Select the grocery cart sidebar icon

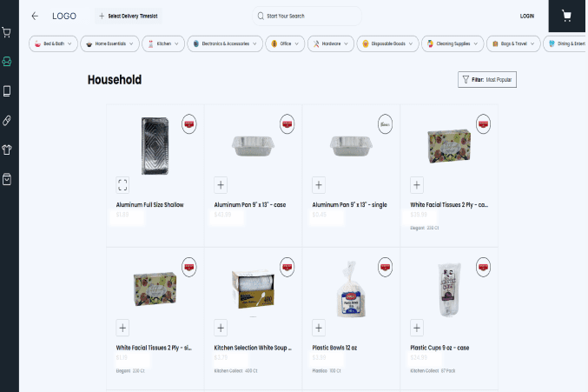[x=7, y=33]
